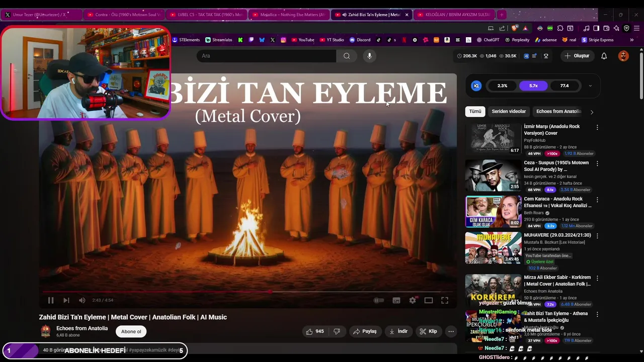This screenshot has width=644, height=362.
Task: Show more filter chips right arrow
Action: pos(592,112)
